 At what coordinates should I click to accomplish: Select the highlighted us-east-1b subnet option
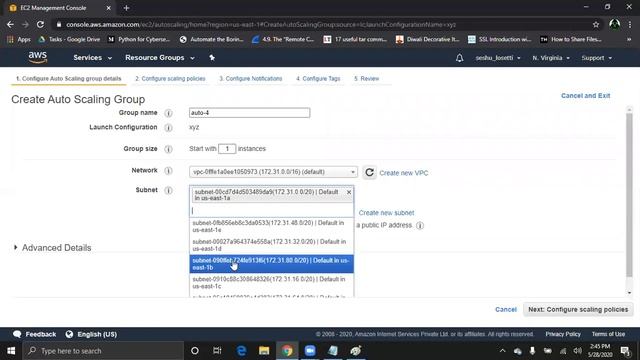pyautogui.click(x=271, y=264)
